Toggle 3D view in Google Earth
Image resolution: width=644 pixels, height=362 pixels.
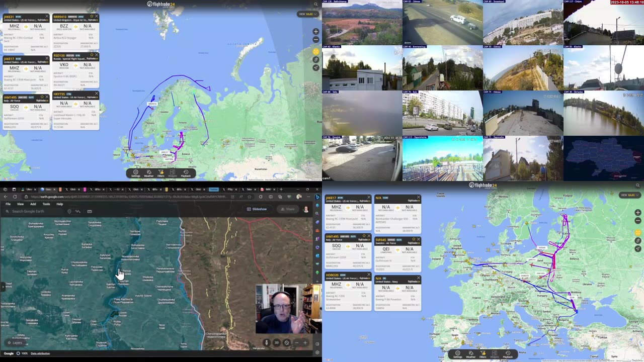[276, 342]
